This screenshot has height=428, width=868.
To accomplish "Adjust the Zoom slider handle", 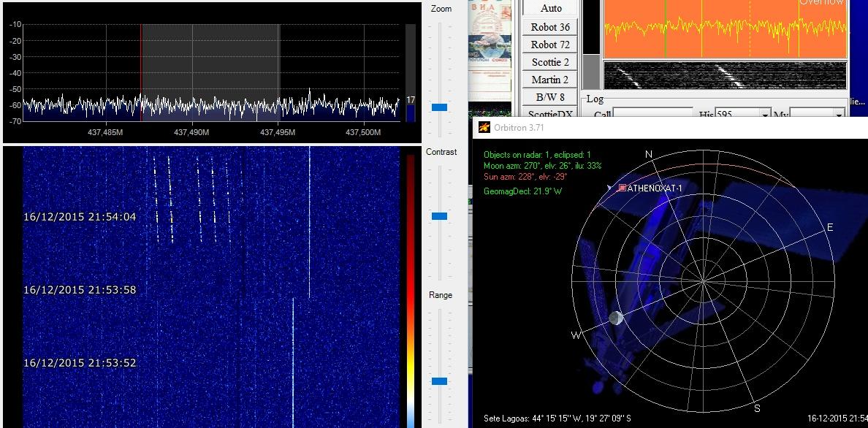I will [439, 107].
